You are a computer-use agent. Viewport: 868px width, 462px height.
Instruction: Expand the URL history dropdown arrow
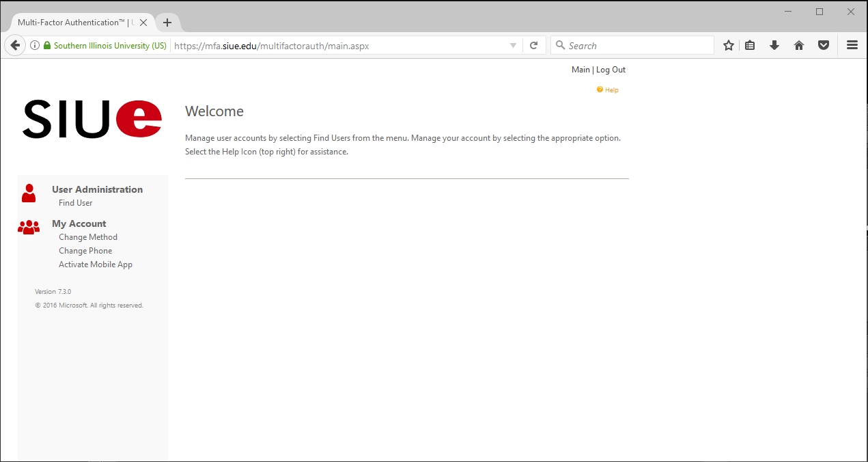514,46
